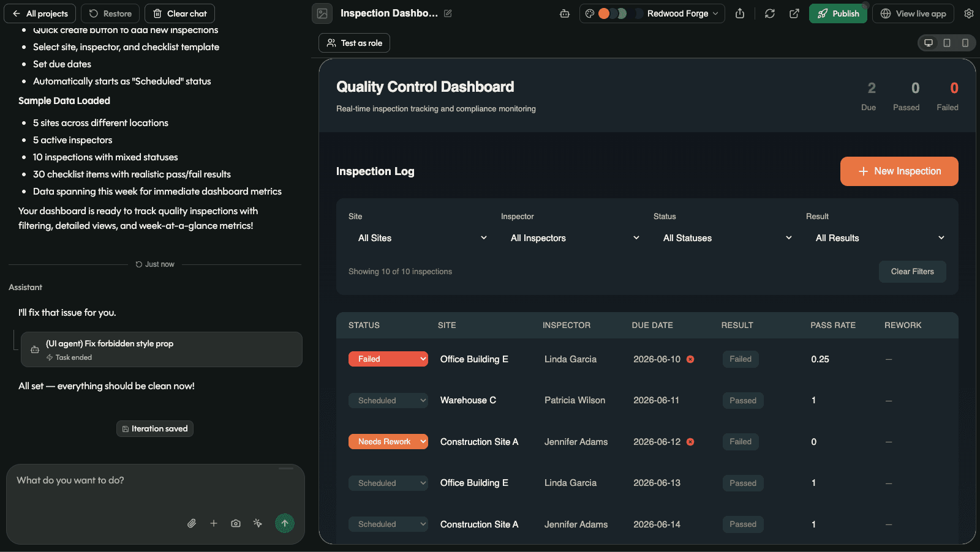
Task: Switch to desktop preview mode
Action: 929,43
